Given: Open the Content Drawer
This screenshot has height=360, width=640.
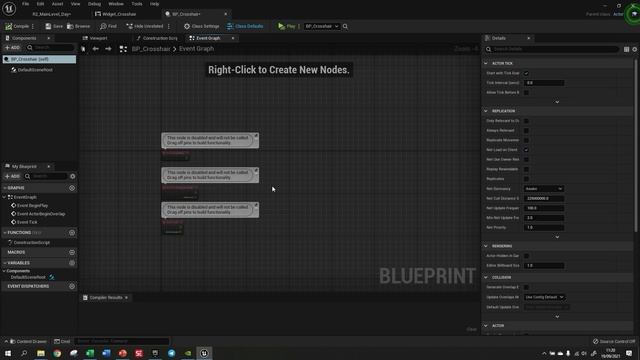Looking at the screenshot, I should point(28,341).
